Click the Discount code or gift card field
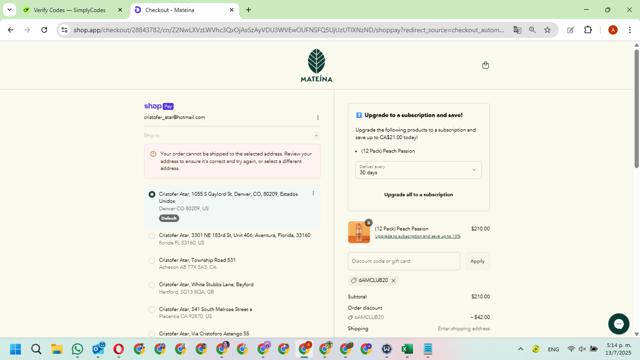This screenshot has height=360, width=640. coord(404,261)
